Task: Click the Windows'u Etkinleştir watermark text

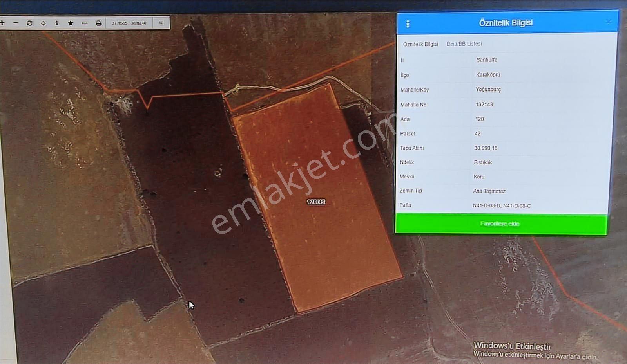Action: coord(512,346)
